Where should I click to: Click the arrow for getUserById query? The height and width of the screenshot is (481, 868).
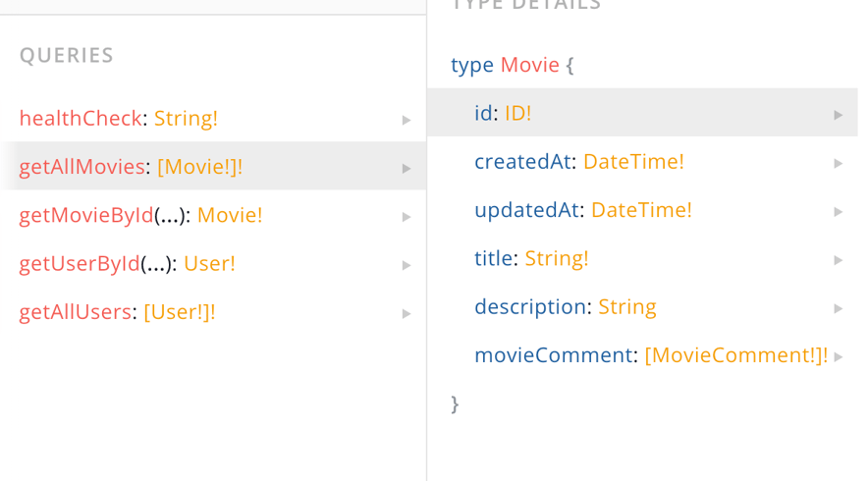pyautogui.click(x=407, y=265)
